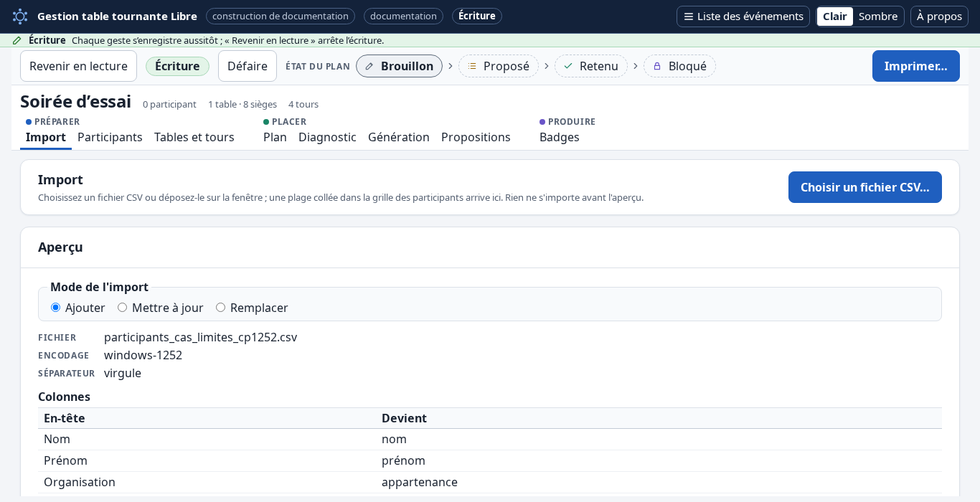Click the Imprimer button
980x502 pixels.
pos(916,66)
